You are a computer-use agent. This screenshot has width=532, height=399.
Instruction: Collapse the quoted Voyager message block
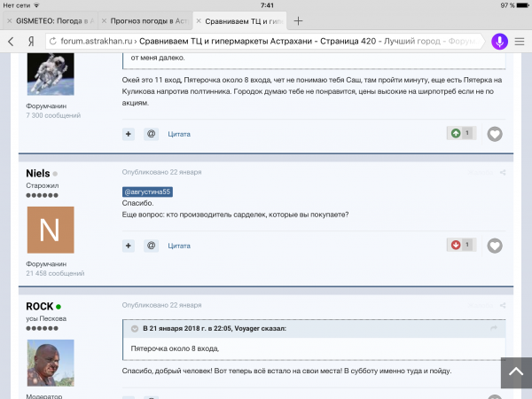click(x=135, y=328)
